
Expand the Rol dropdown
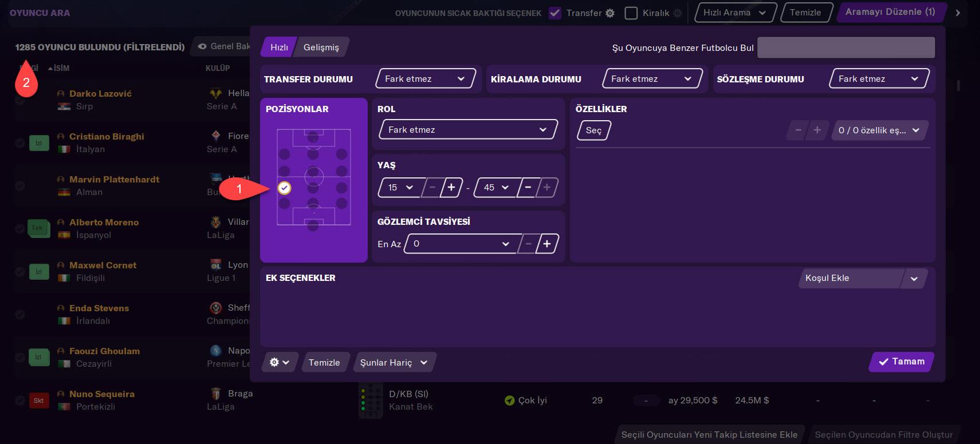click(x=467, y=130)
